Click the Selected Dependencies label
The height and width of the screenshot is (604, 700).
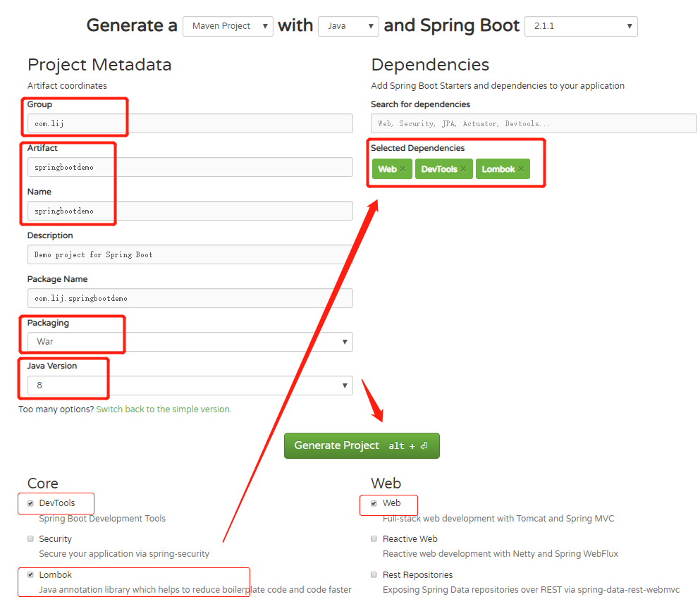418,148
